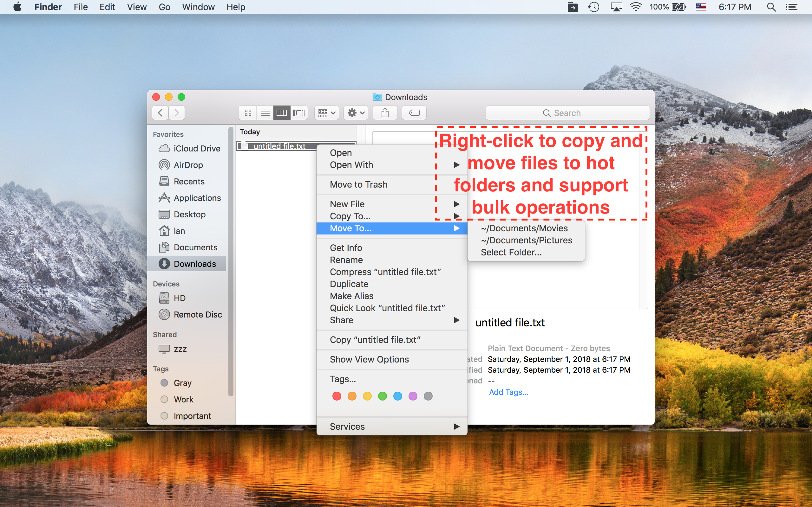Screen dimensions: 812x507
Task: Open Applications from the sidebar
Action: pos(197,198)
